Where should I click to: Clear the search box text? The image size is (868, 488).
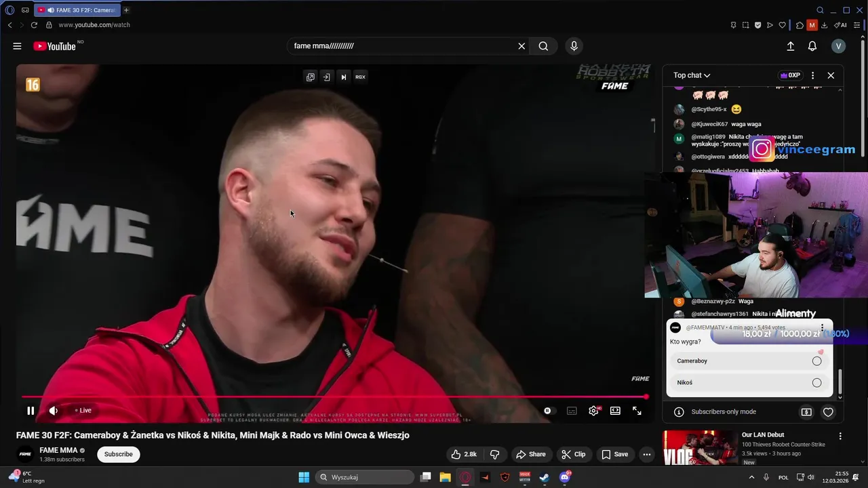click(x=521, y=46)
